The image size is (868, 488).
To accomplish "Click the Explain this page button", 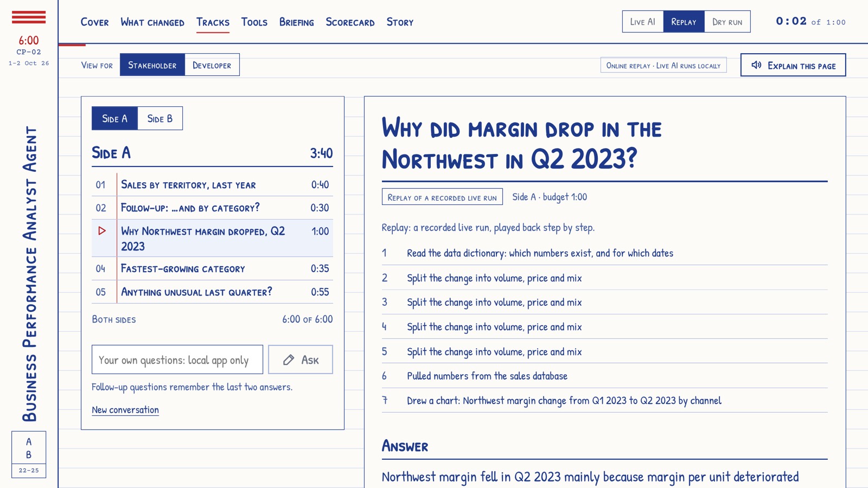I will (793, 65).
